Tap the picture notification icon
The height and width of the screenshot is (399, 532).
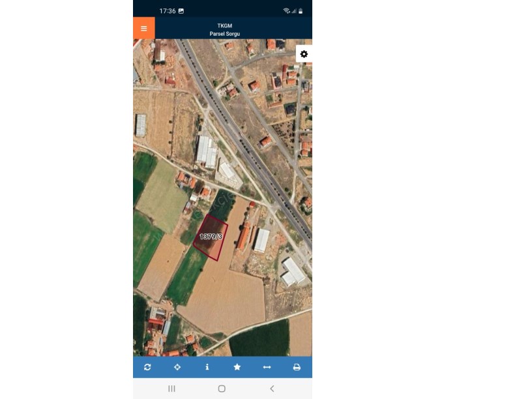[x=181, y=11]
